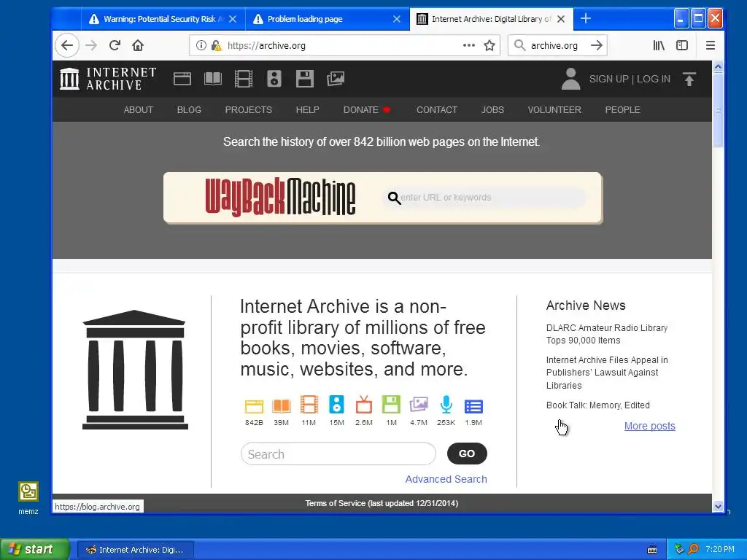
Task: Open the VOLUNTEER menu item
Action: click(554, 110)
